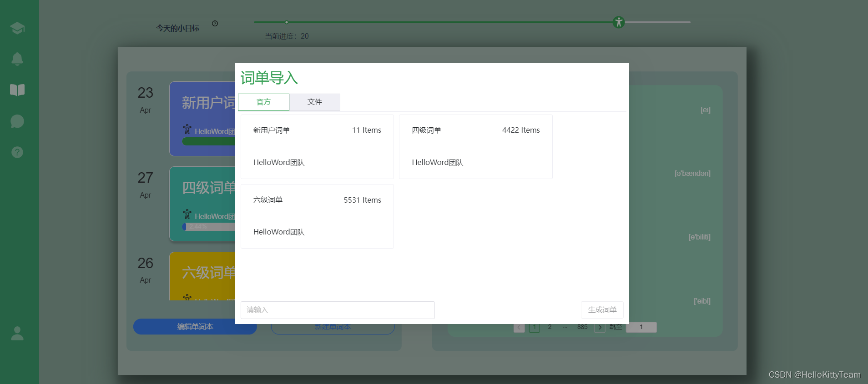This screenshot has width=868, height=384.
Task: Select page 1 in pagination
Action: (x=535, y=327)
